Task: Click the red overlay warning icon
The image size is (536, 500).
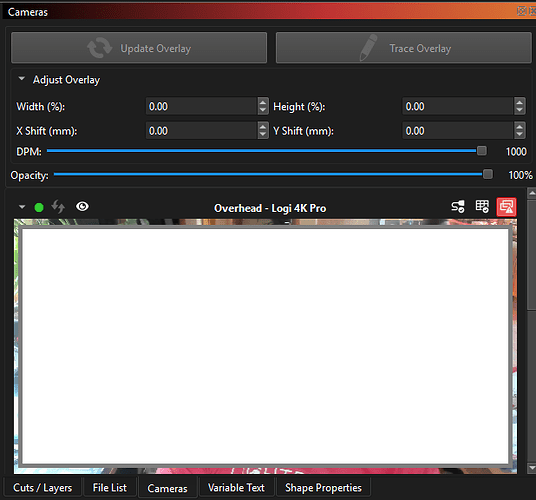Action: (x=506, y=207)
